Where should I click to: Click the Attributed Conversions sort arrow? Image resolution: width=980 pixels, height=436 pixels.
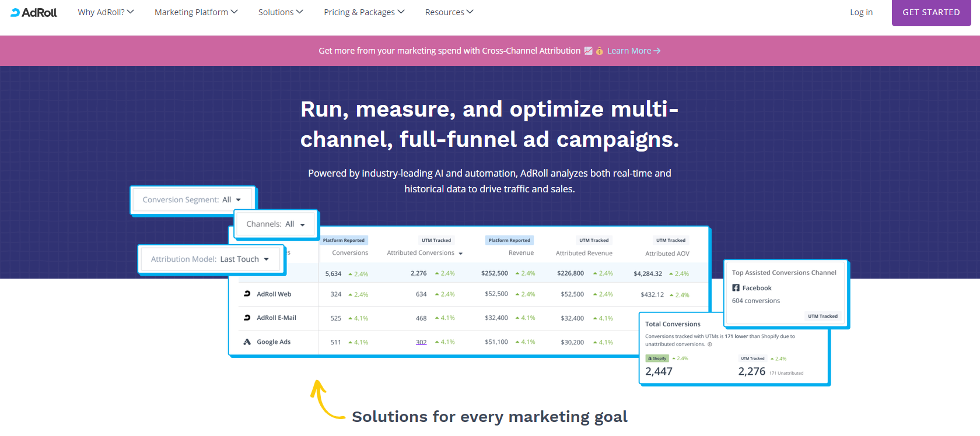click(461, 254)
